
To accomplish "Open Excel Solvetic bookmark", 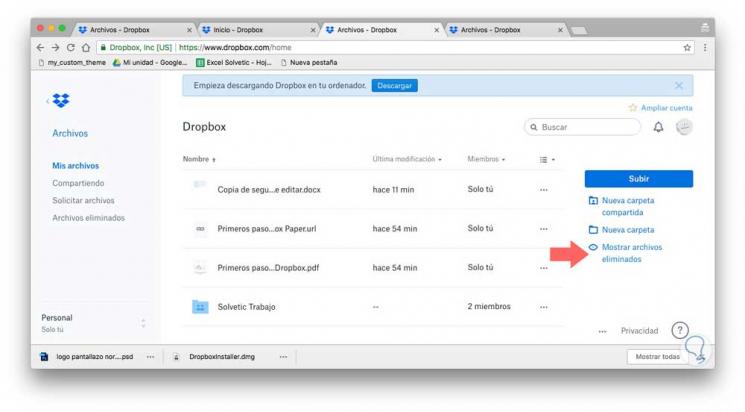I will (234, 62).
